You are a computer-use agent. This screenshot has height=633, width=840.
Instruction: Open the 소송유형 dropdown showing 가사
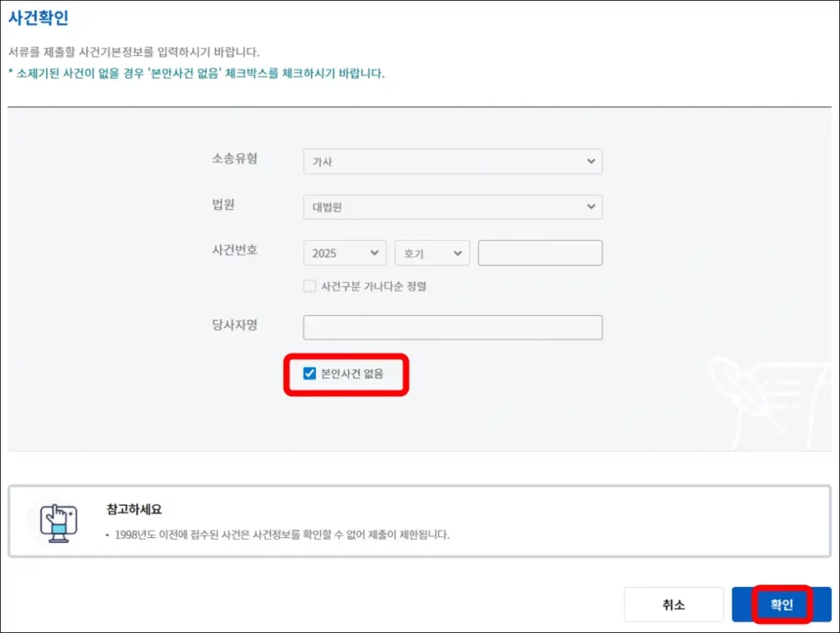pyautogui.click(x=453, y=162)
